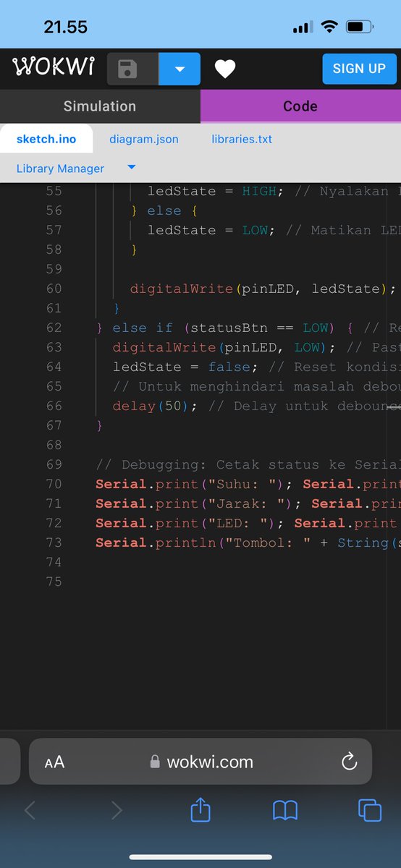
Task: Click the Serial.println("Tombol: " line
Action: (x=248, y=542)
